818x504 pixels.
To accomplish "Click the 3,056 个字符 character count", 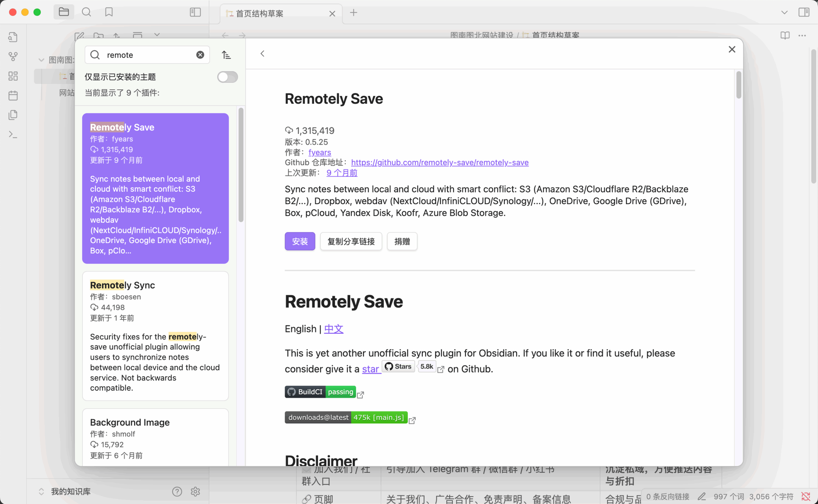I will (x=771, y=496).
